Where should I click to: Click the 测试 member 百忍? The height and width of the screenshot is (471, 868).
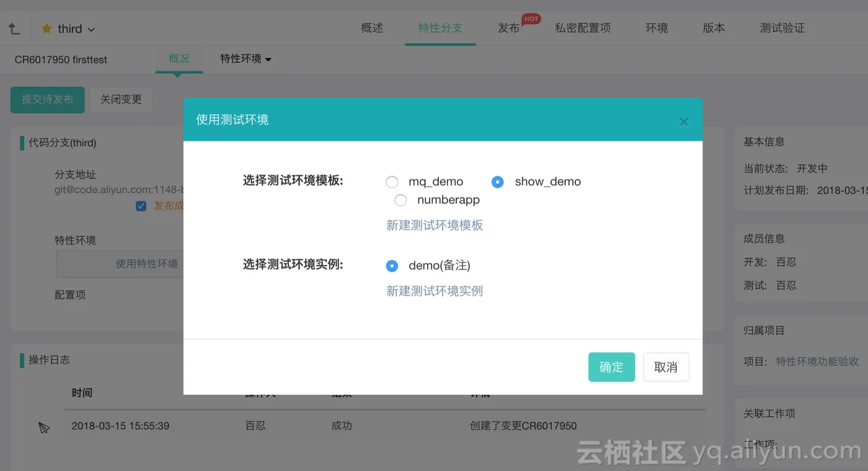786,285
